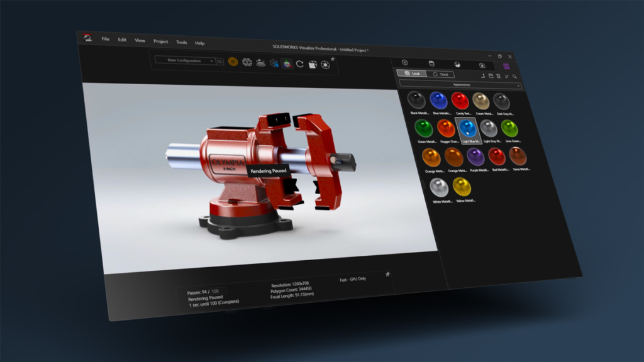The width and height of the screenshot is (644, 362).
Task: Click the Local library button
Action: pyautogui.click(x=415, y=73)
